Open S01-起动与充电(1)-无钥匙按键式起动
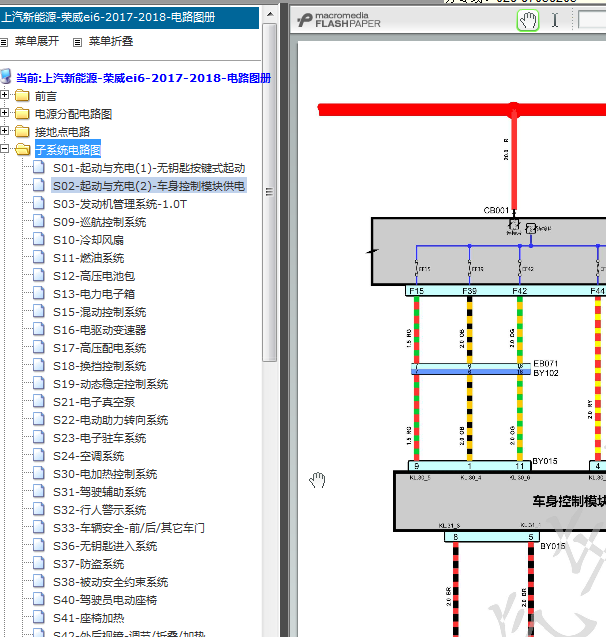The width and height of the screenshot is (606, 637). [x=149, y=168]
